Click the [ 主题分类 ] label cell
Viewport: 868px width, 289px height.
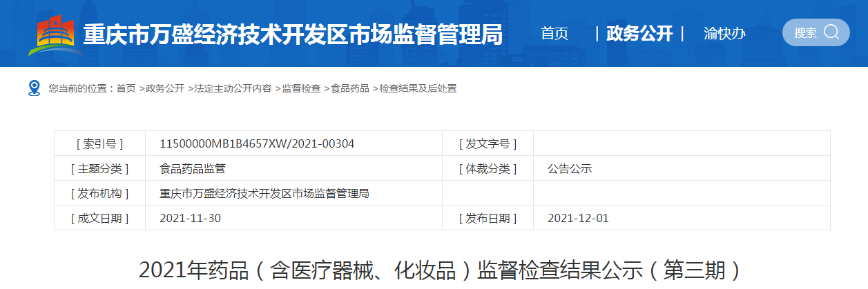(x=99, y=168)
